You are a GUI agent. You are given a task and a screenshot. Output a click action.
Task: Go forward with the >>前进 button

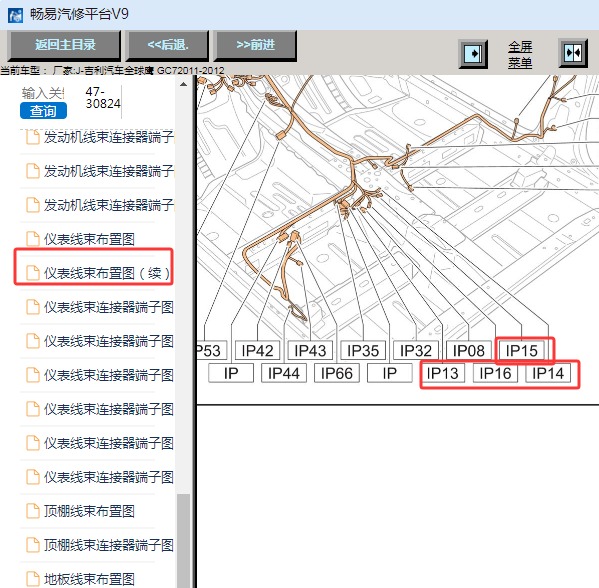click(x=255, y=45)
